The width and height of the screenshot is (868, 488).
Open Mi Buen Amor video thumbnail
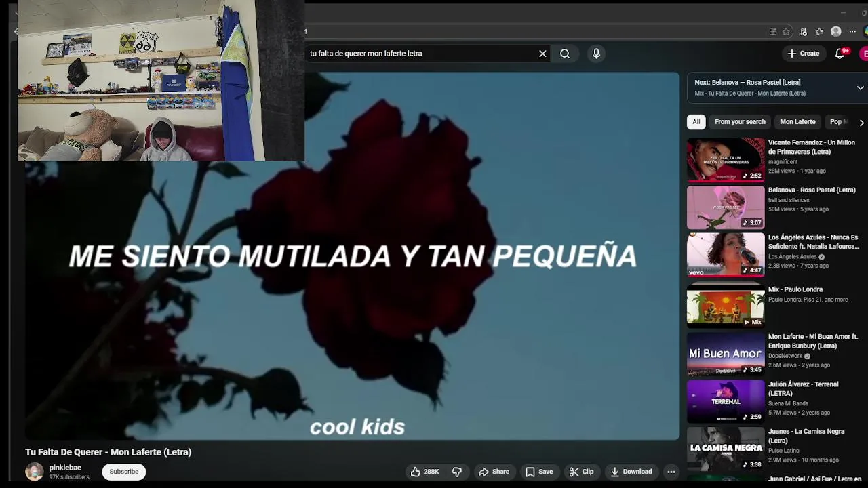tap(726, 354)
